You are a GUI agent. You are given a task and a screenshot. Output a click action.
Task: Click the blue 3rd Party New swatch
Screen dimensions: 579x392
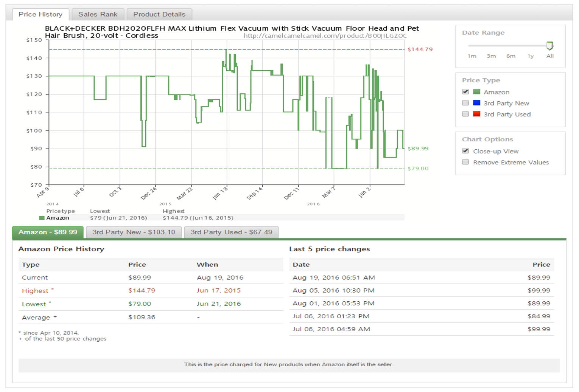476,103
